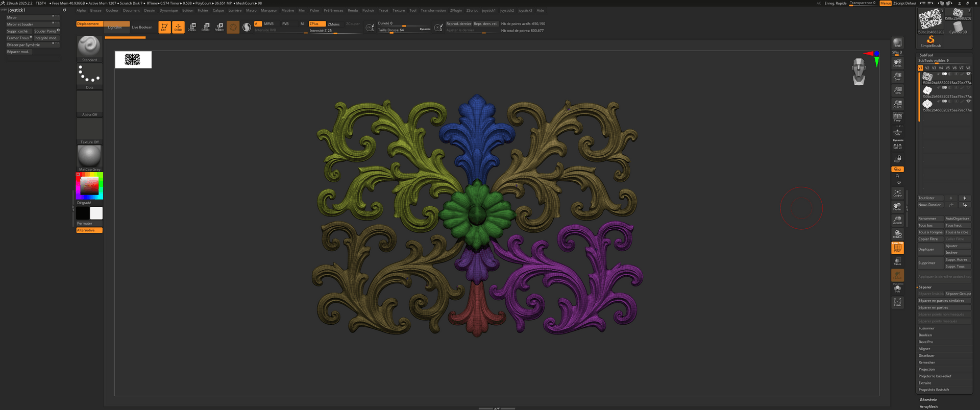This screenshot has height=410, width=980.
Task: Click the Séparer en parties button
Action: 944,307
